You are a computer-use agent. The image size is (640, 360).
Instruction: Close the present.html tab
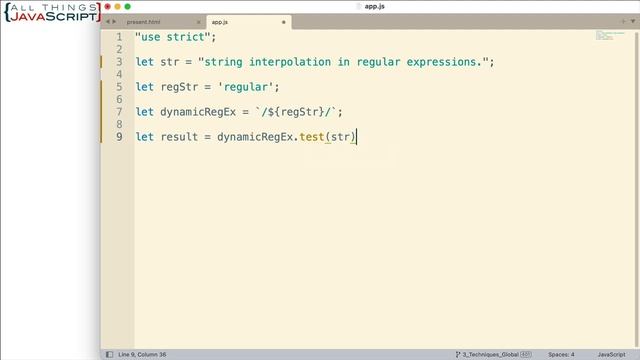(199, 22)
